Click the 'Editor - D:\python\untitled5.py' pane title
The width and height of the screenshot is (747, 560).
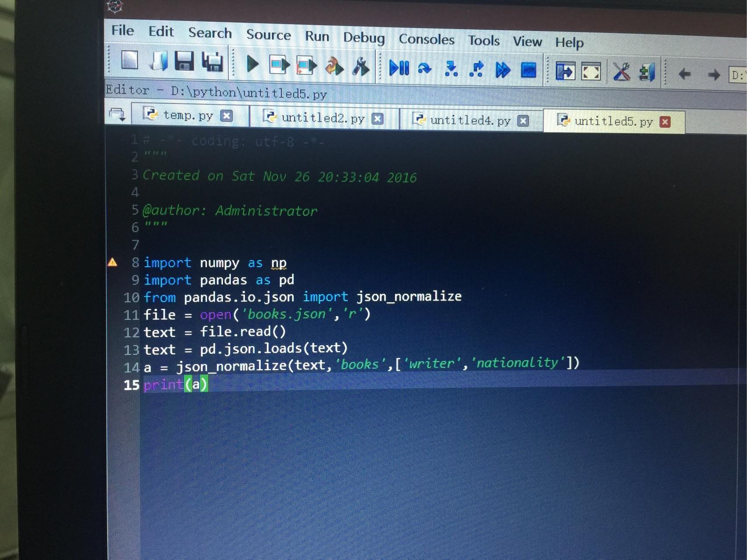[216, 91]
